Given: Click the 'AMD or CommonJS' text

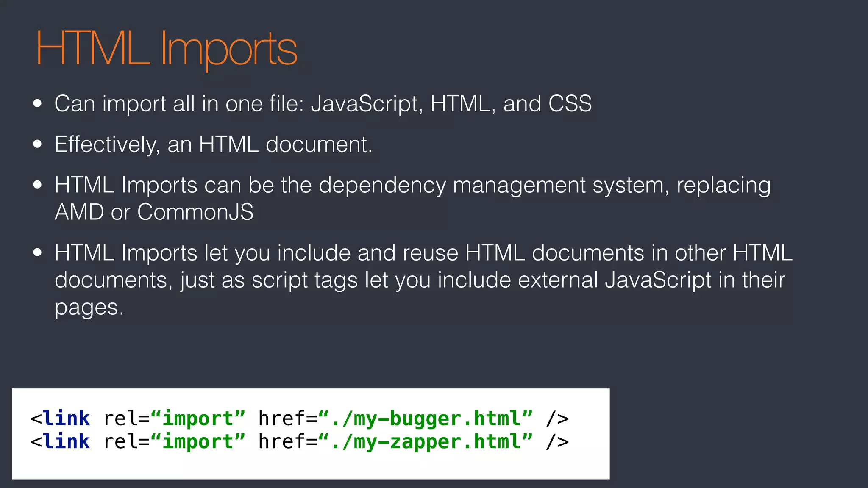Looking at the screenshot, I should (154, 212).
